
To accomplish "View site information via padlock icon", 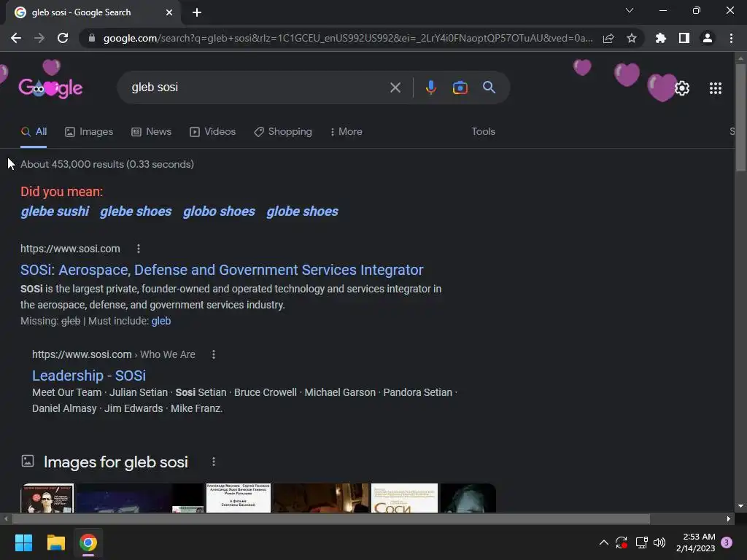I will tap(92, 38).
